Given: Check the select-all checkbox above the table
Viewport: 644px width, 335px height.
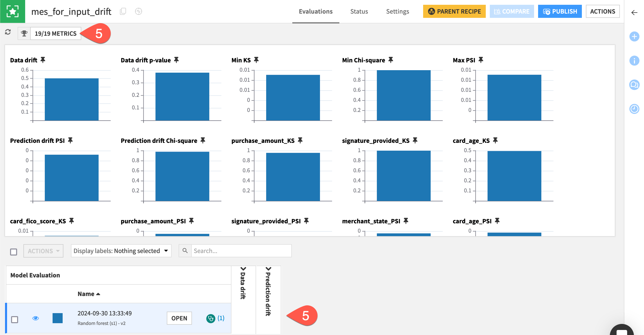Looking at the screenshot, I should 13,251.
